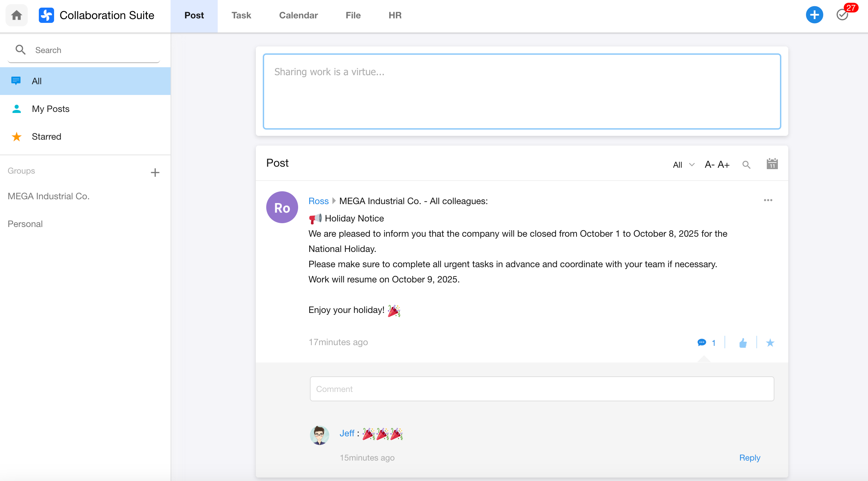Image resolution: width=868 pixels, height=481 pixels.
Task: Open the All filter dropdown
Action: 683,165
